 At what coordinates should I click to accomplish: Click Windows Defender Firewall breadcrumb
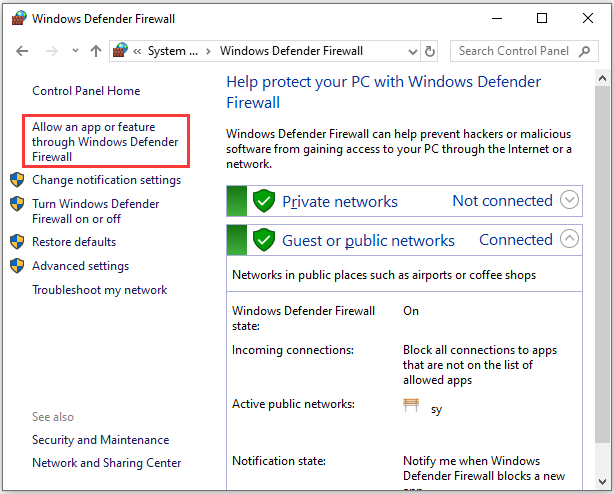point(291,51)
